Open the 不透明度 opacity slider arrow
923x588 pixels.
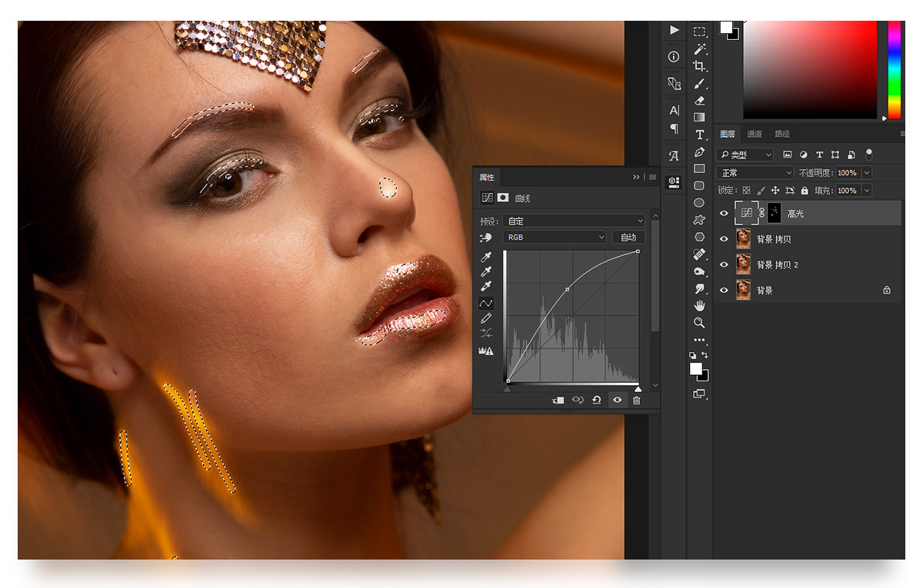point(868,173)
